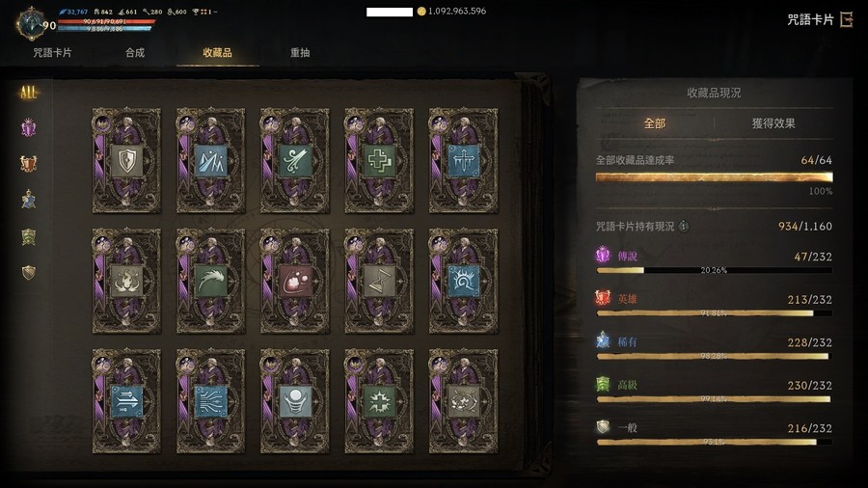Select the ALL filter in left sidebar
Viewport: 868px width, 488px height.
coord(28,92)
